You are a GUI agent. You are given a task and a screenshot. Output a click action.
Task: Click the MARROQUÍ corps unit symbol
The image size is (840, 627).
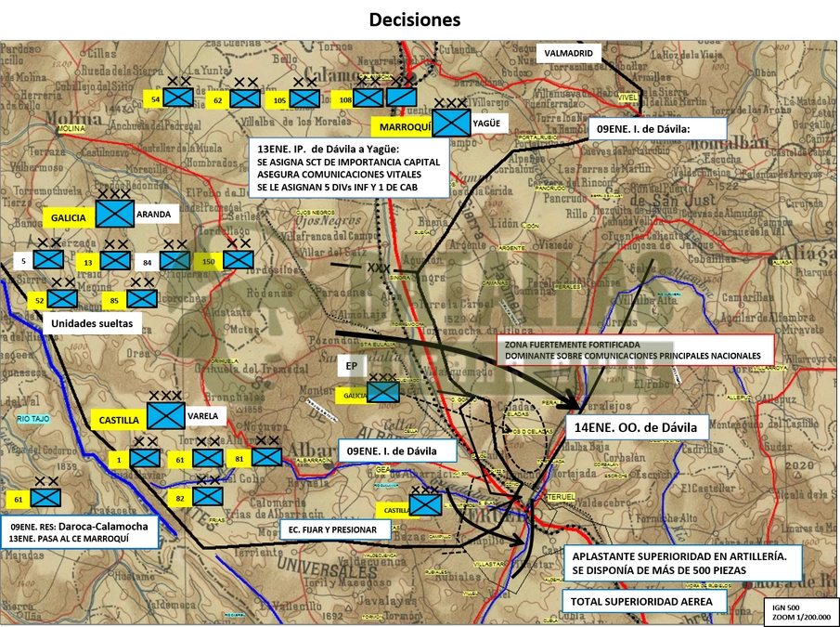point(452,123)
